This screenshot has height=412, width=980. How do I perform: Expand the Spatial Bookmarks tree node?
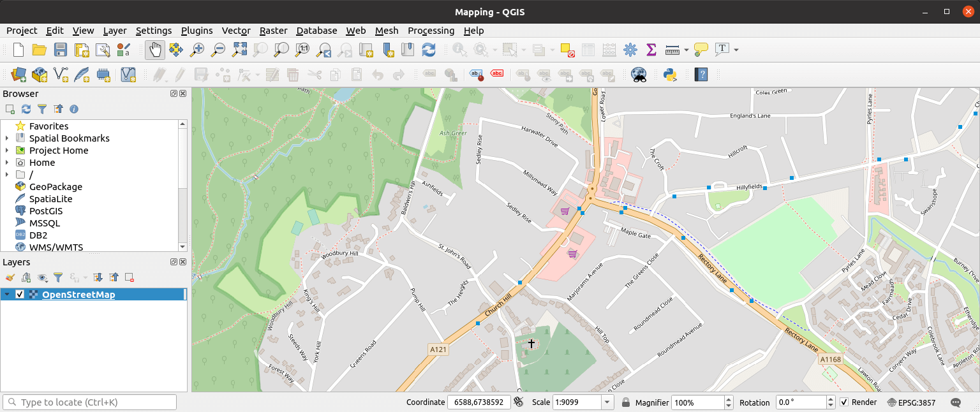7,138
